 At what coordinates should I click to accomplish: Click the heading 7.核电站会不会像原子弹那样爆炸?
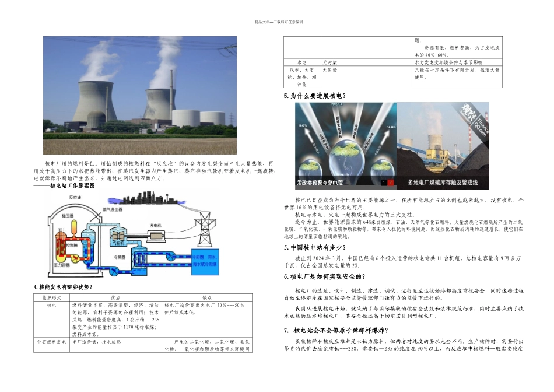pyautogui.click(x=336, y=331)
